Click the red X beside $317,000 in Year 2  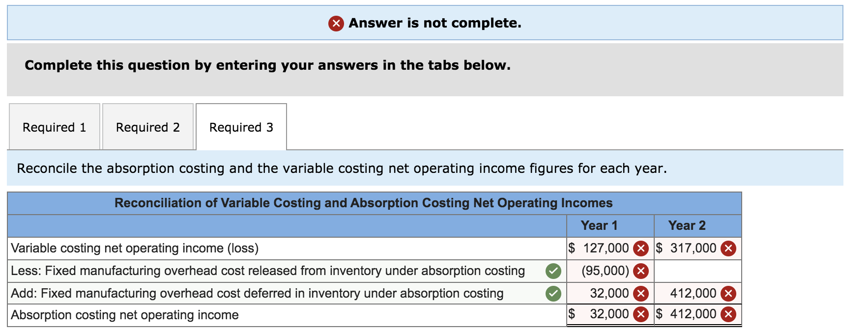coord(728,248)
